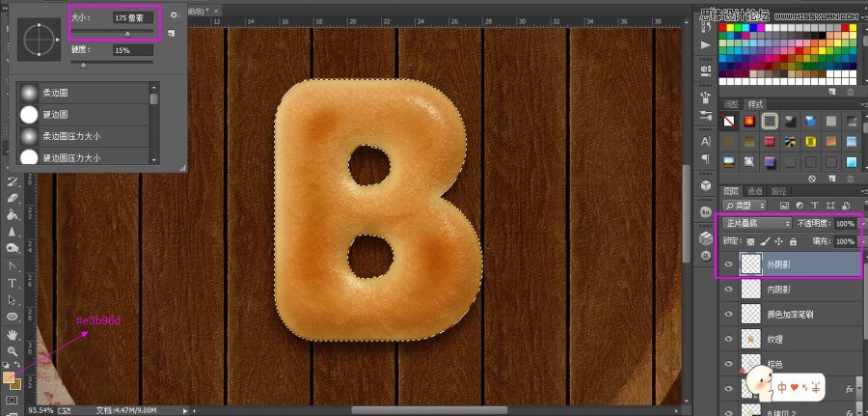Select the Sponge tool in toolbar
Image resolution: width=868 pixels, height=416 pixels.
[13, 248]
